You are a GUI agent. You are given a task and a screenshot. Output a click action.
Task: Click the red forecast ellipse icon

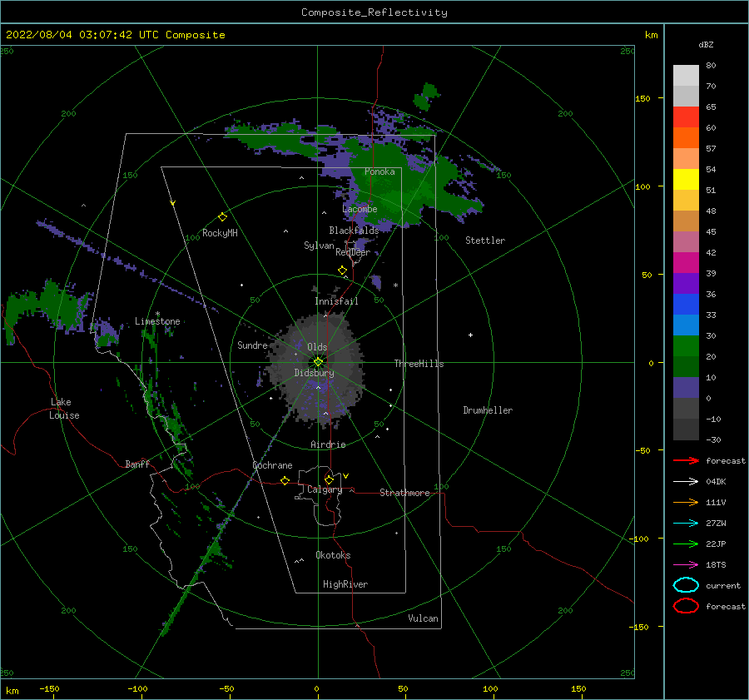click(686, 606)
